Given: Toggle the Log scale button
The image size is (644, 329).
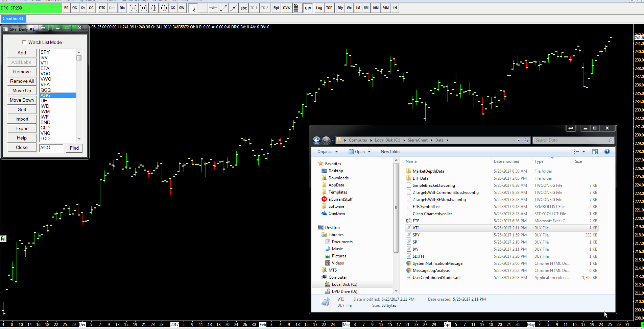Looking at the screenshot, I should coord(319,8).
